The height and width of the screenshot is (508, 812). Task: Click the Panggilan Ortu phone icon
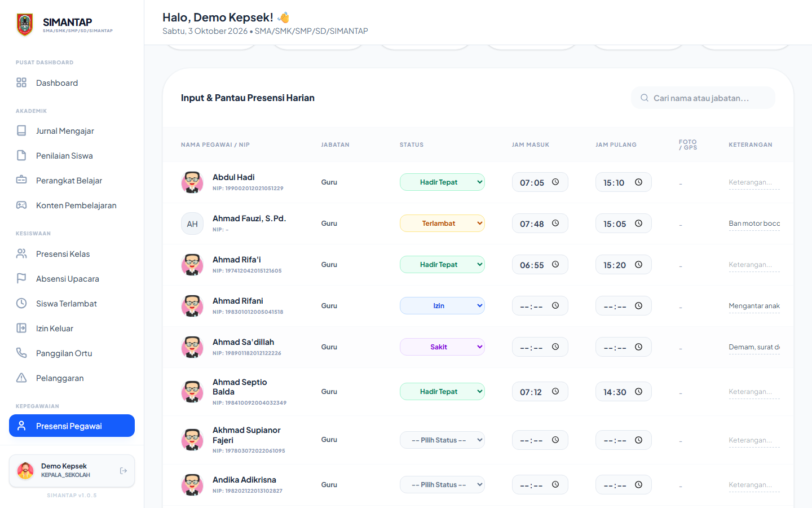[21, 353]
